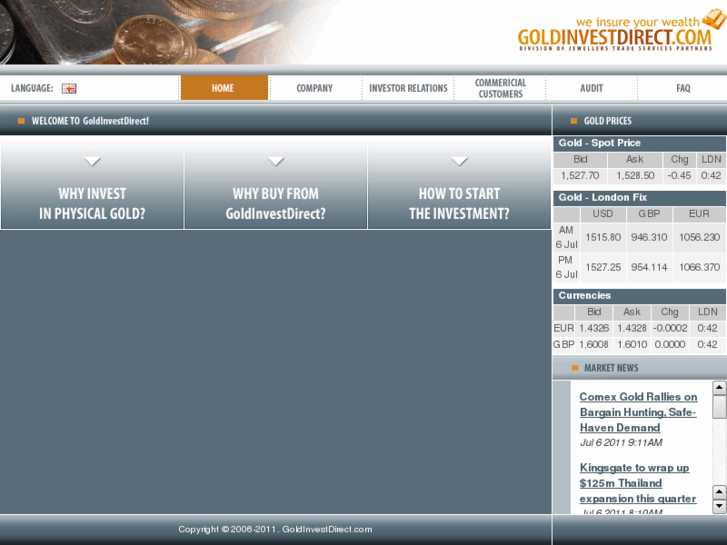Click the Market News section title
Viewport: 727px width, 545px height.
pos(611,368)
